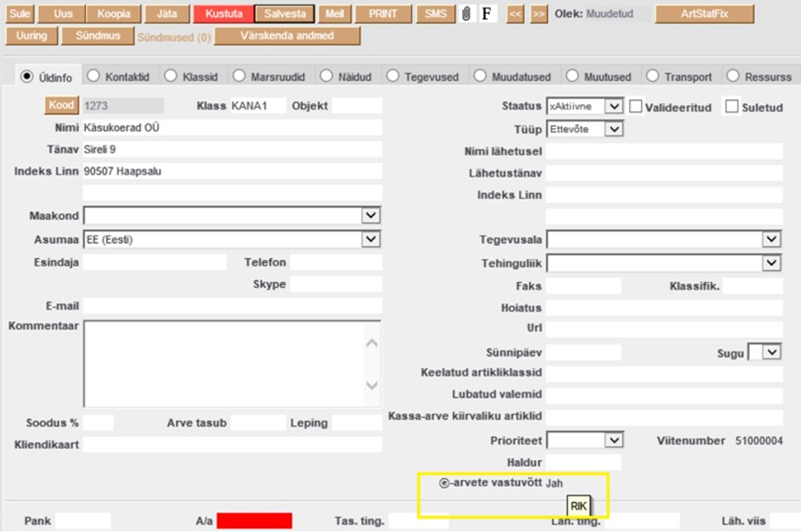Go to previous record with << arrow
Viewport: 801px width, 532px height.
point(516,14)
